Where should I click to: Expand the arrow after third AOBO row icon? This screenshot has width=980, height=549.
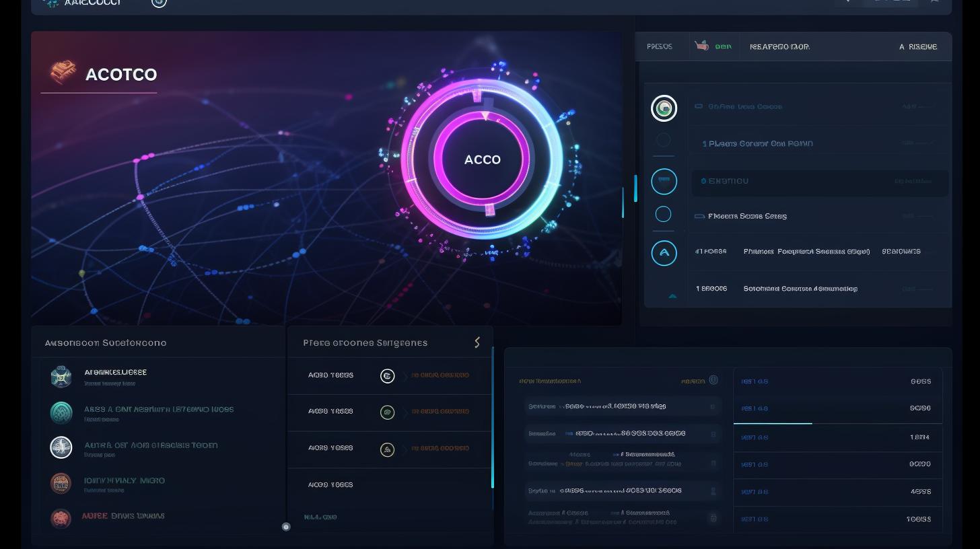coord(405,449)
